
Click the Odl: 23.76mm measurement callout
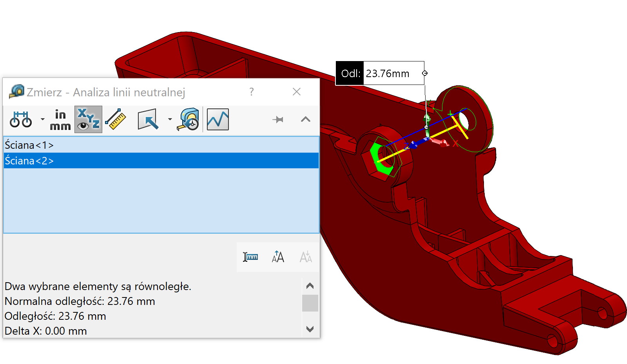(380, 73)
